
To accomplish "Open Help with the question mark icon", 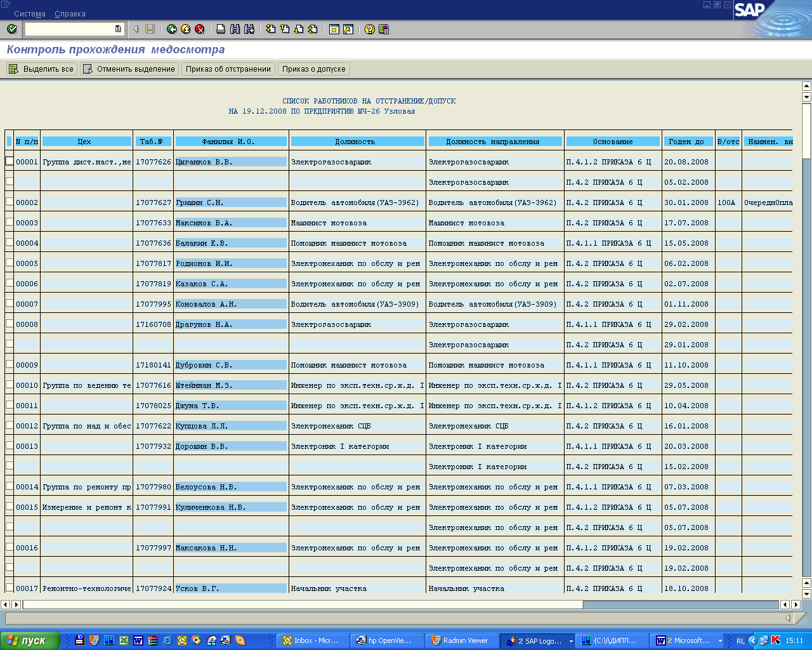I will (370, 29).
